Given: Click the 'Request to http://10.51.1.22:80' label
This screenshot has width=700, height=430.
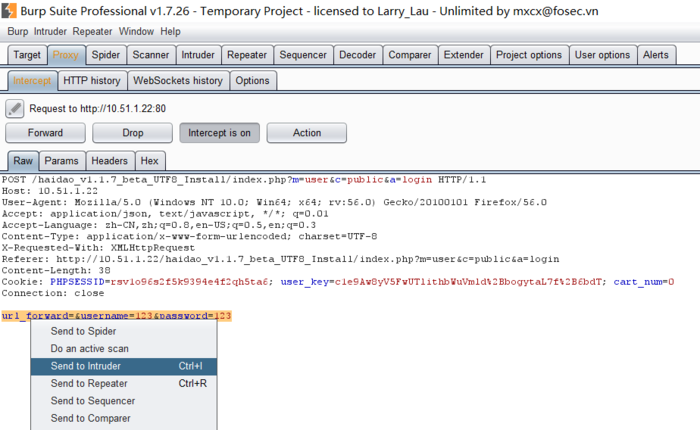Looking at the screenshot, I should 98,109.
